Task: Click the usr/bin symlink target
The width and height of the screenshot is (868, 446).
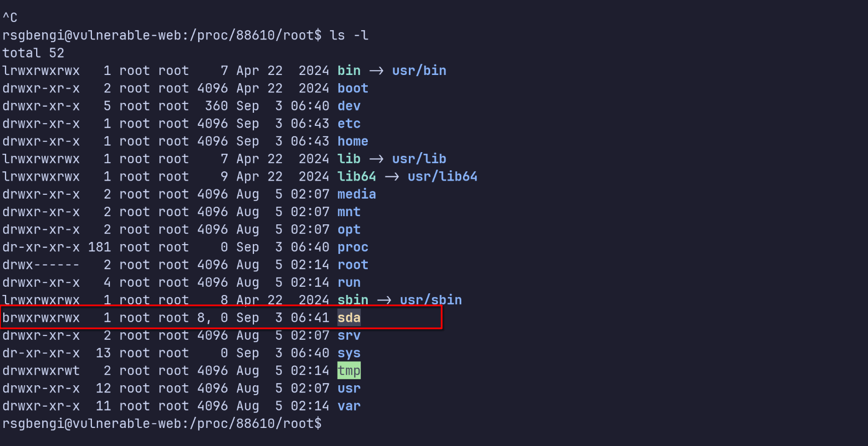Action: [419, 71]
